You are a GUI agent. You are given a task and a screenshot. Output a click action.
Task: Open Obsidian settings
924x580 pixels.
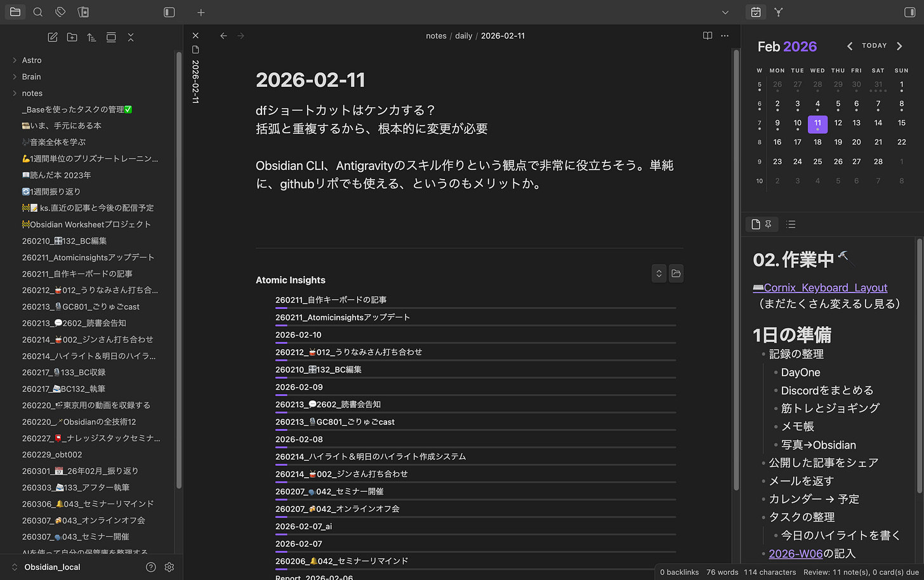tap(169, 567)
